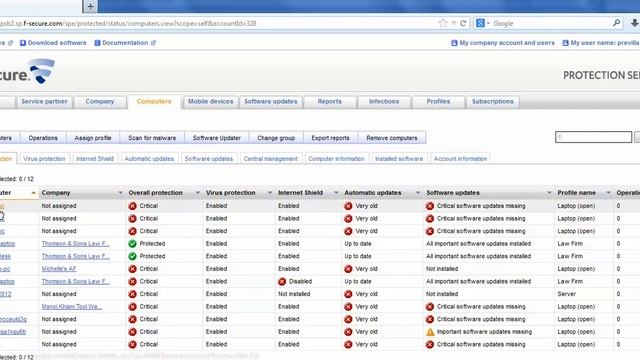Open the Software updates main tab

271,102
